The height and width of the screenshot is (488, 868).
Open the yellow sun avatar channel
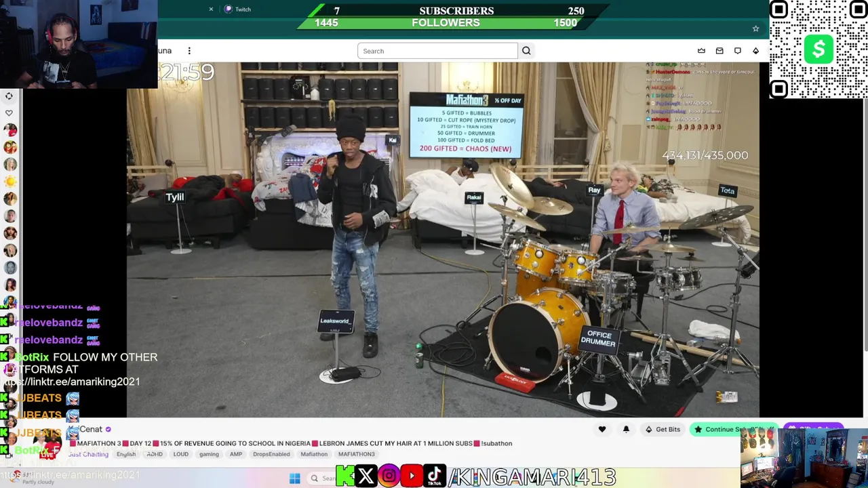click(9, 182)
